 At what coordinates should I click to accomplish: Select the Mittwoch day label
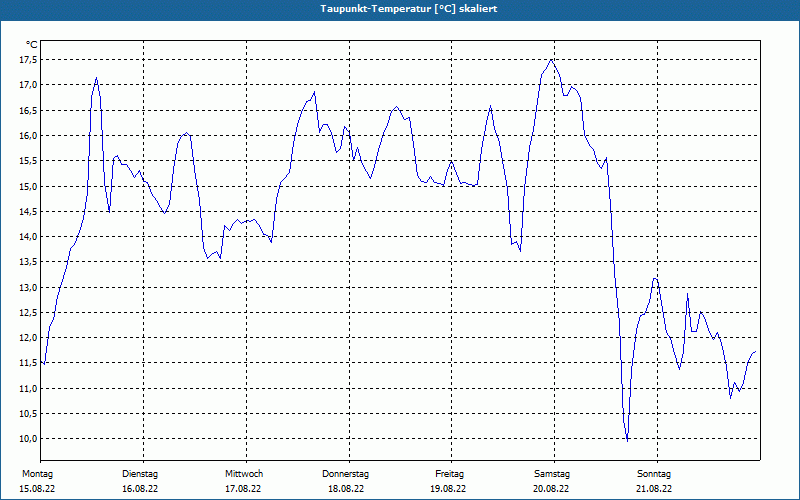coord(244,474)
